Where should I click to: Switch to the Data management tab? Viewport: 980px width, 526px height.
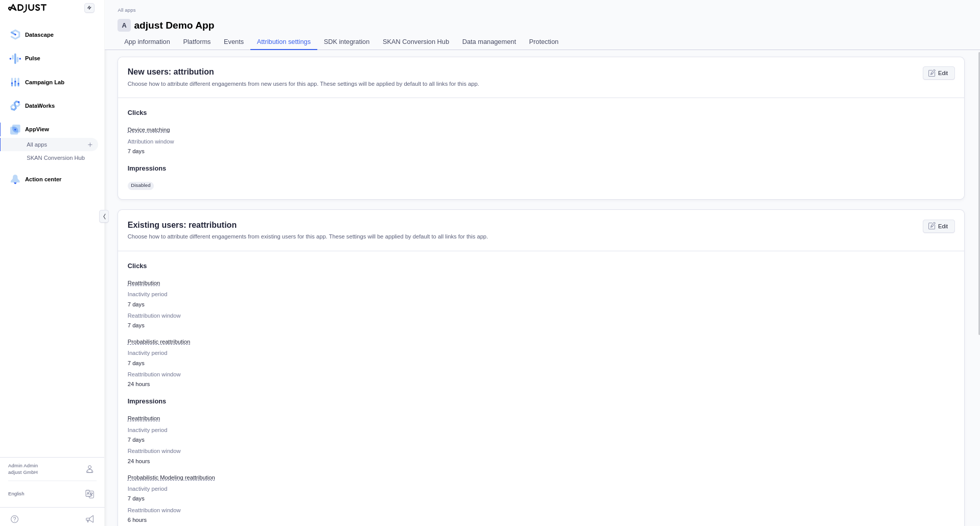(x=489, y=42)
